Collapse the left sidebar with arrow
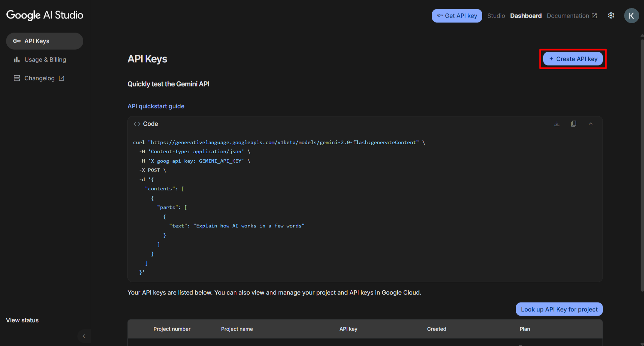This screenshot has width=644, height=346. pos(84,336)
